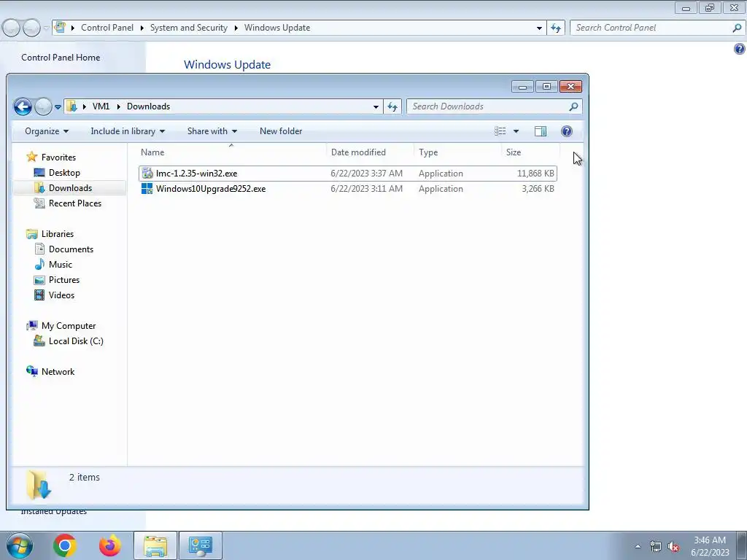The height and width of the screenshot is (560, 747).
Task: Select VM1 in the address breadcrumb
Action: pyautogui.click(x=101, y=106)
